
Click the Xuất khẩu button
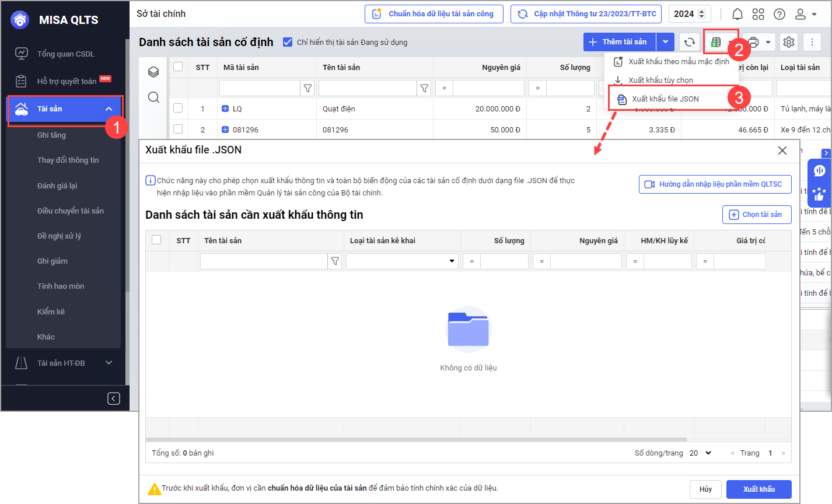pos(758,489)
